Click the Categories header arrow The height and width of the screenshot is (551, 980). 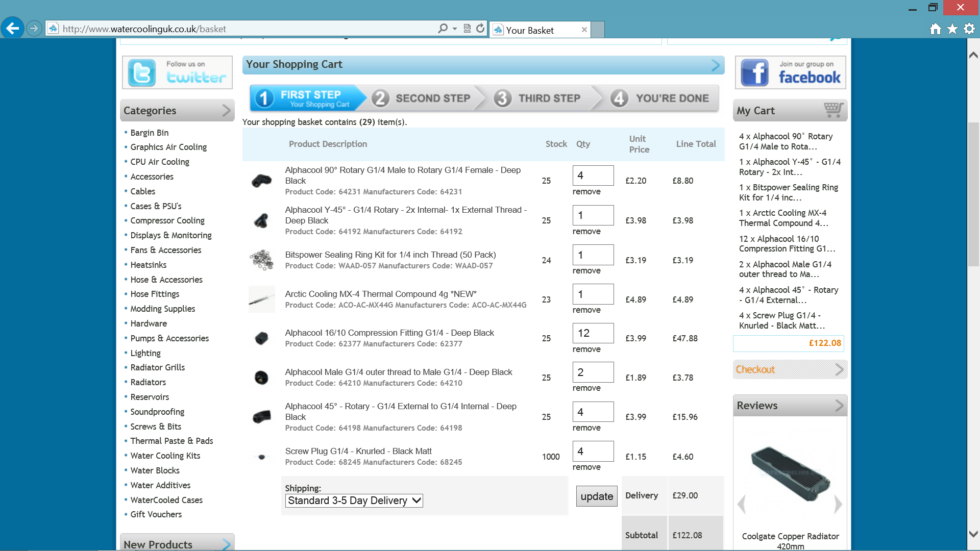click(227, 110)
